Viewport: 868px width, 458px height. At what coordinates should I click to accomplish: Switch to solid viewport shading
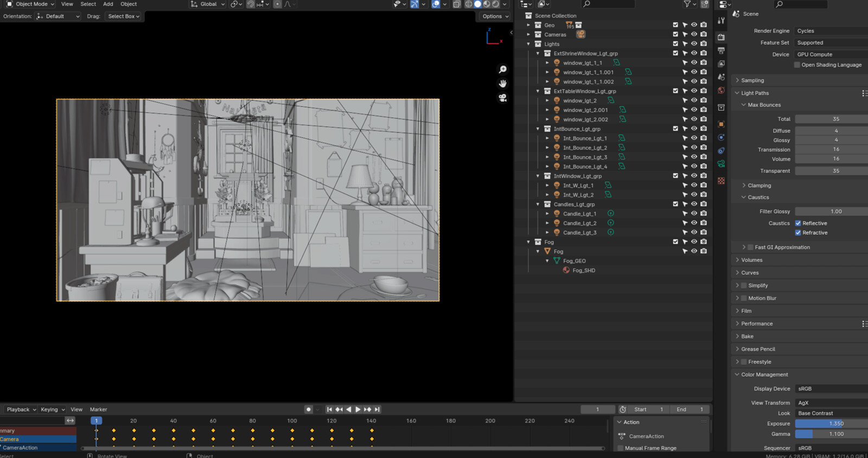(478, 4)
